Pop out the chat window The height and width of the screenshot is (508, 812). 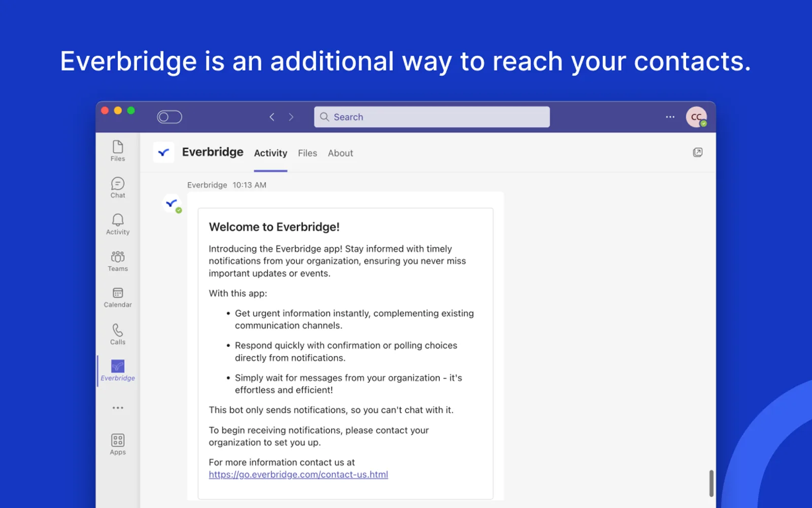coord(698,152)
